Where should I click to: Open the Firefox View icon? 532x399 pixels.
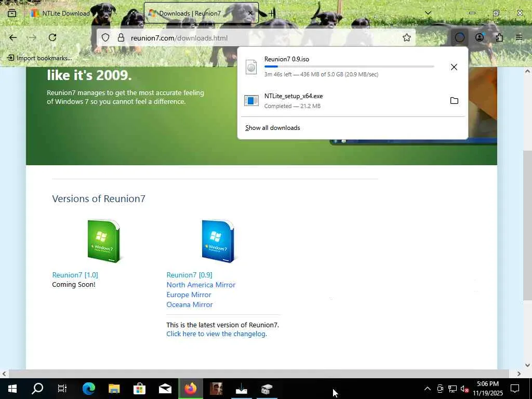pos(12,13)
